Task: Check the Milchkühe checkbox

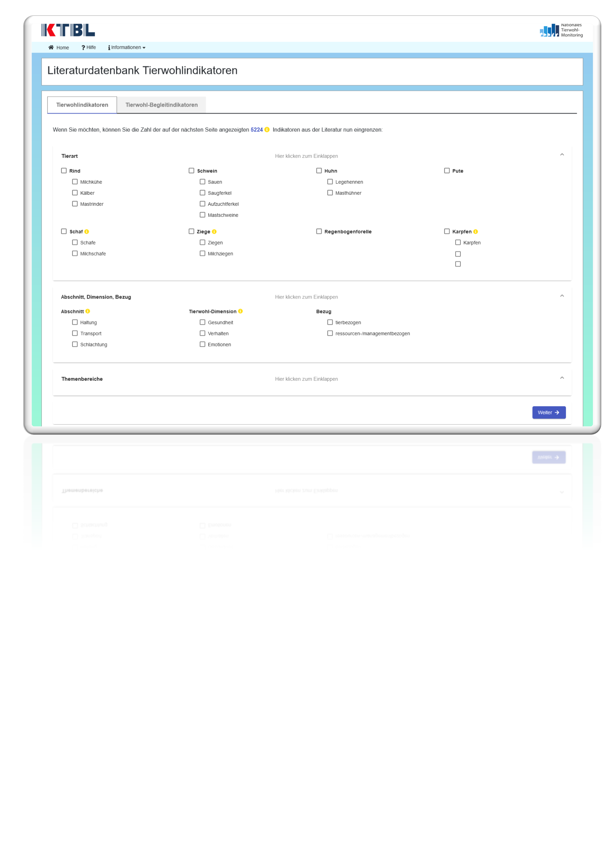Action: pyautogui.click(x=75, y=182)
